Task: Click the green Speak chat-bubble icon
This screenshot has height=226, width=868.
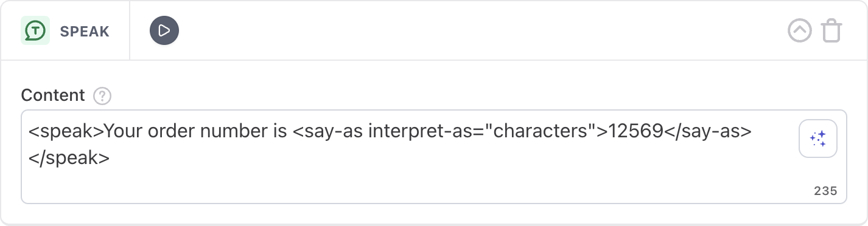Action: coord(35,30)
